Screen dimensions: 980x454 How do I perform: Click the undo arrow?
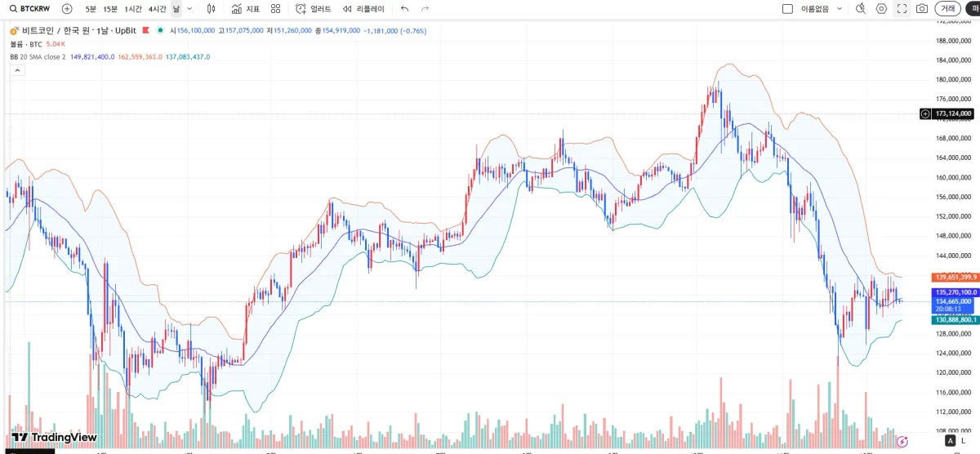pos(405,9)
